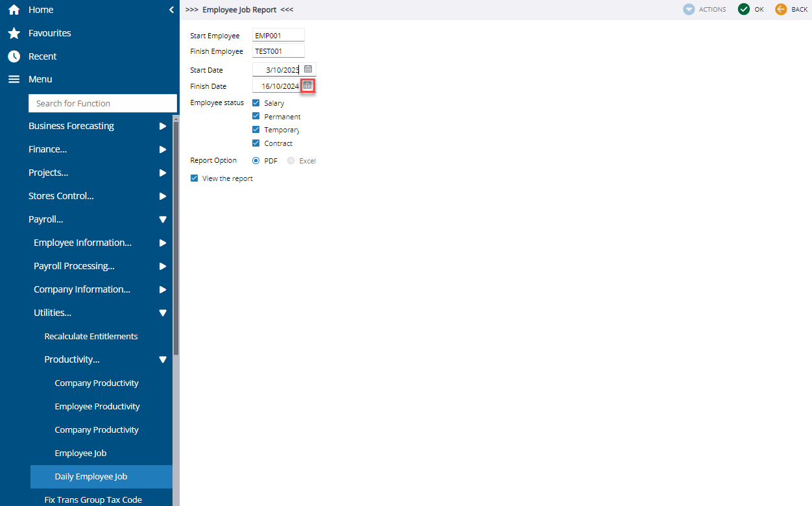Viewport: 812px width, 506px height.
Task: Click the green OK checkmark icon
Action: click(744, 9)
